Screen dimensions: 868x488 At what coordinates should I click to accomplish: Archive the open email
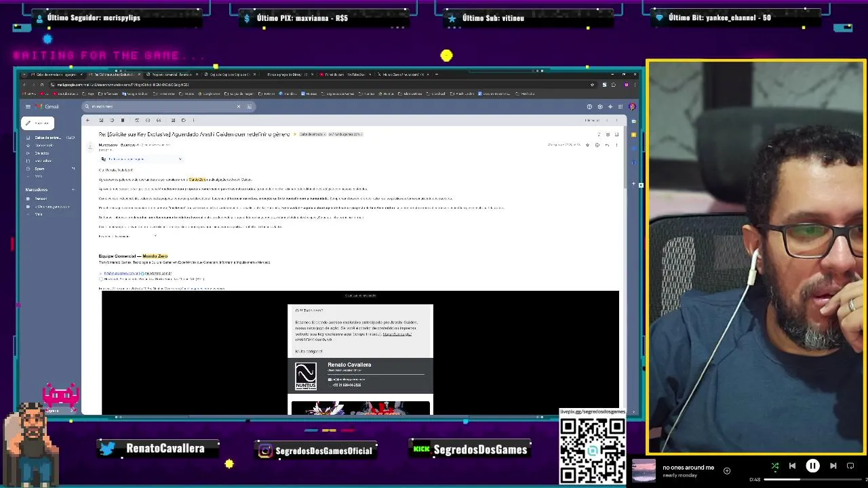[x=101, y=120]
